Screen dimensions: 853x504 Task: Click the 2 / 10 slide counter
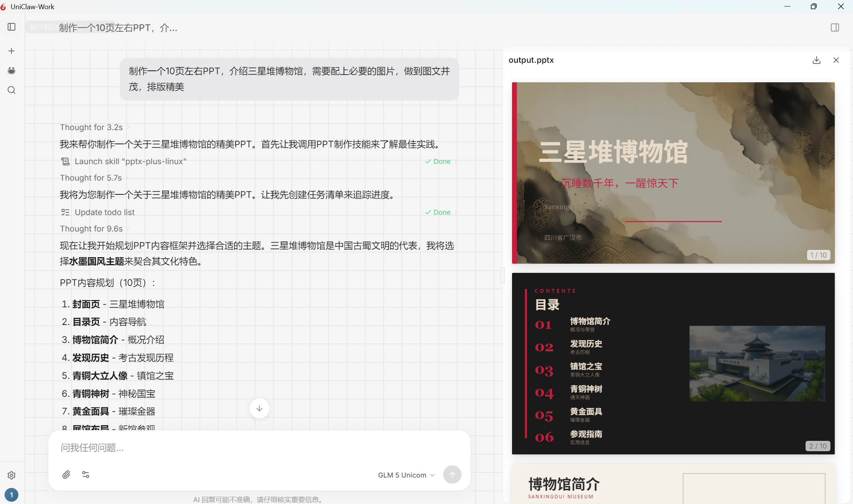[818, 446]
